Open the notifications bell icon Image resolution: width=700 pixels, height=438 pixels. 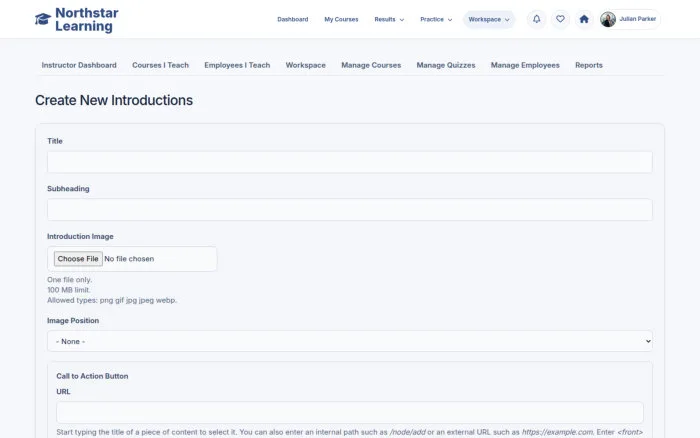pyautogui.click(x=537, y=19)
